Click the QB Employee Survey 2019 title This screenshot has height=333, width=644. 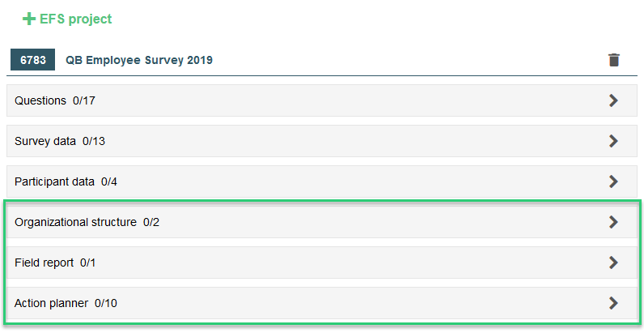[139, 60]
